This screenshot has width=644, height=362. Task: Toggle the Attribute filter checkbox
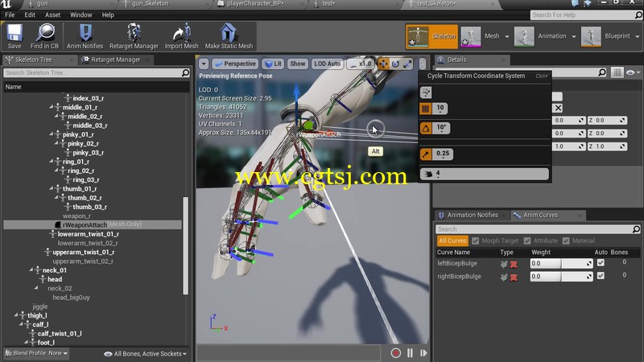pyautogui.click(x=527, y=241)
